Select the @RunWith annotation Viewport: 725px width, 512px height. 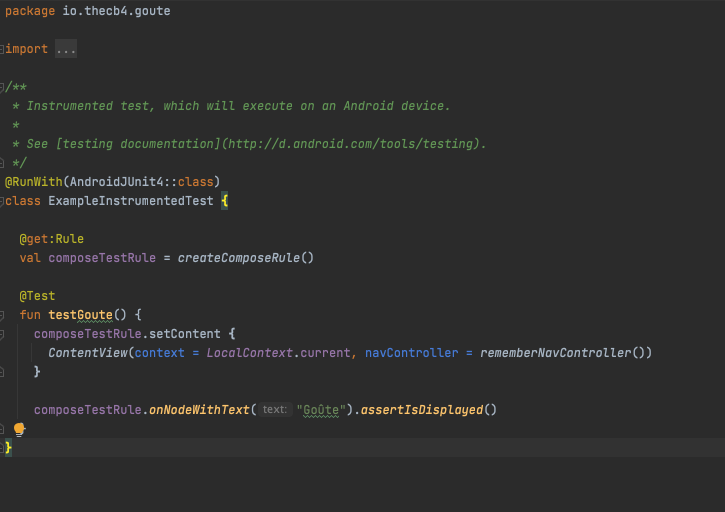tap(34, 182)
